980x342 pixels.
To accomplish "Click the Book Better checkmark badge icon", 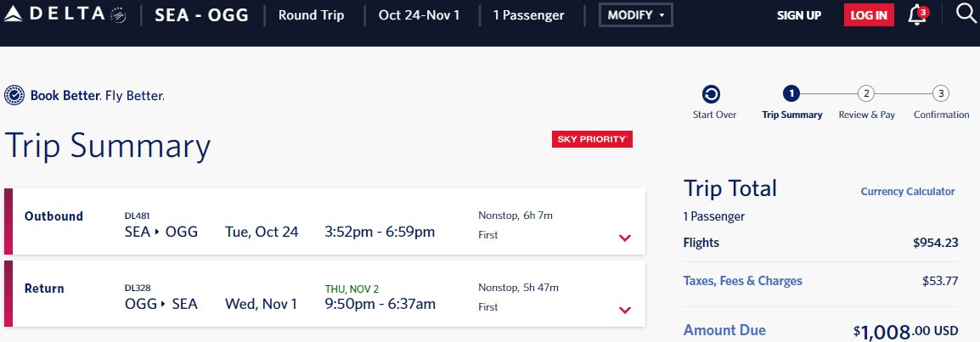I will 14,96.
